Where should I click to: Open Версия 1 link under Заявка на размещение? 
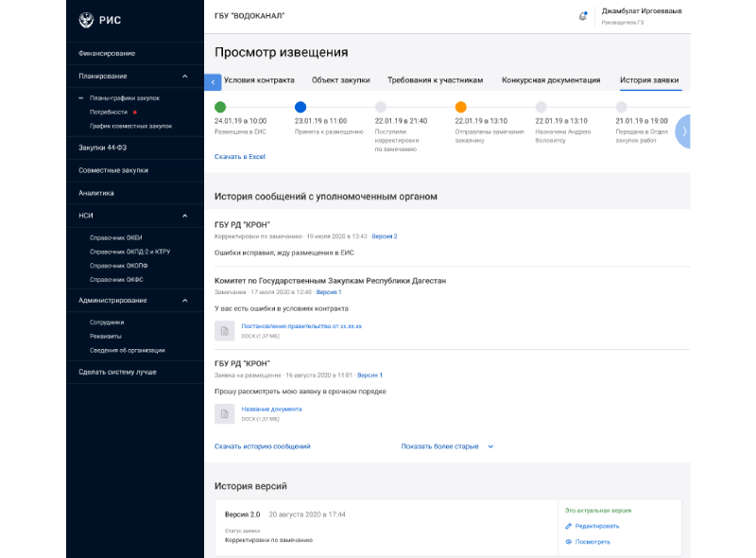click(369, 375)
